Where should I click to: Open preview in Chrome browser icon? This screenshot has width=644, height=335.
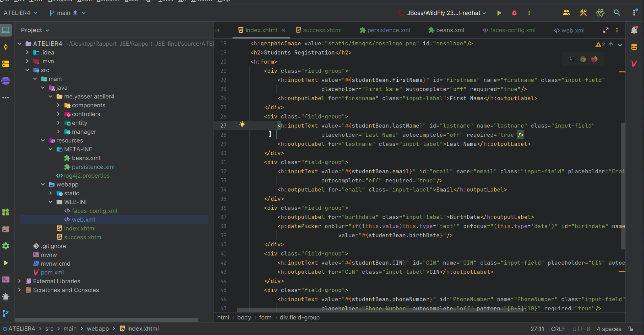pyautogui.click(x=583, y=59)
